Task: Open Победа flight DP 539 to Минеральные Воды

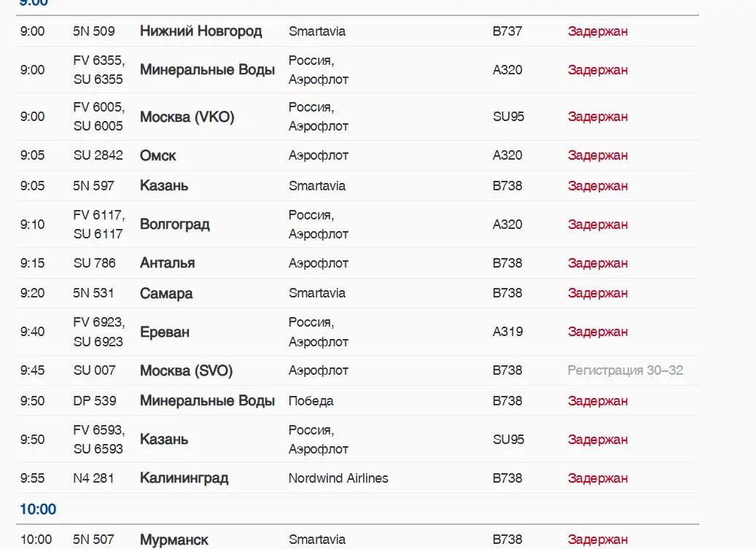Action: coord(207,401)
